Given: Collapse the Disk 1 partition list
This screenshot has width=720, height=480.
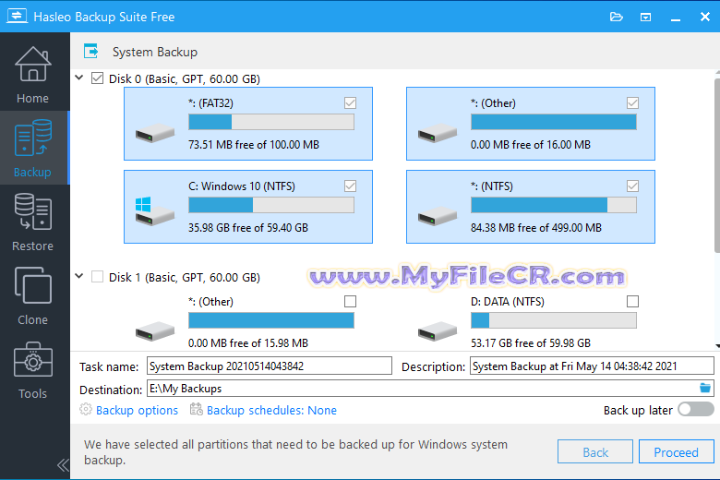Looking at the screenshot, I should (x=79, y=276).
